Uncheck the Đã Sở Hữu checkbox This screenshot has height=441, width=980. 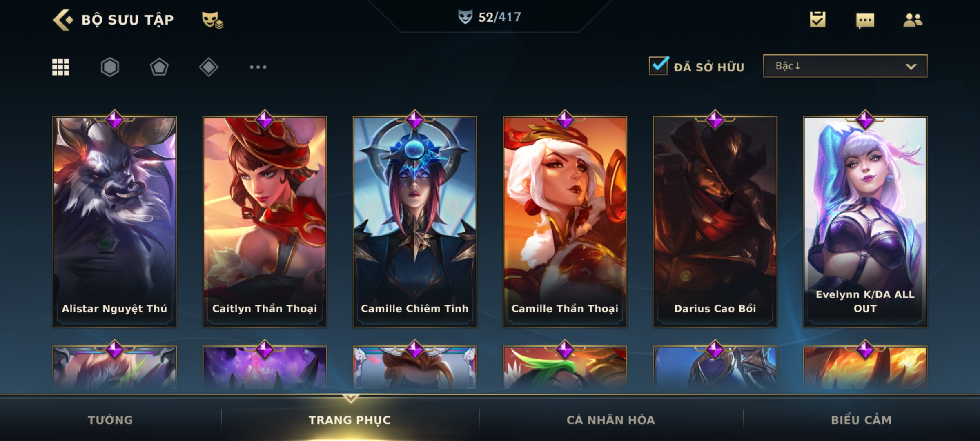pyautogui.click(x=659, y=65)
